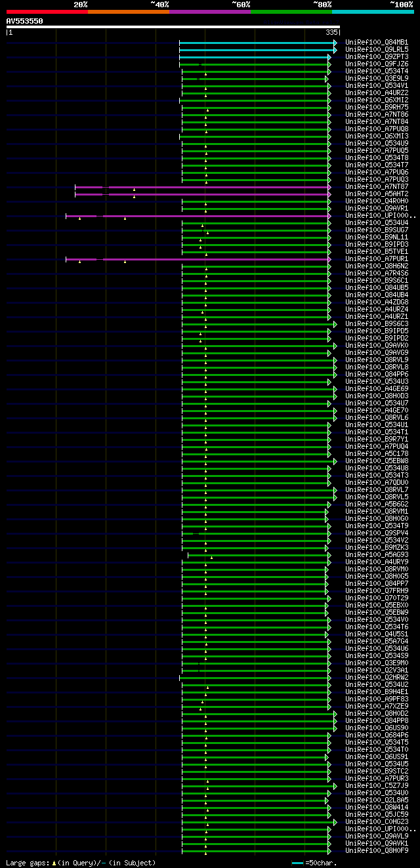Open hit UniRef100_Q9AVK0

click(x=377, y=346)
